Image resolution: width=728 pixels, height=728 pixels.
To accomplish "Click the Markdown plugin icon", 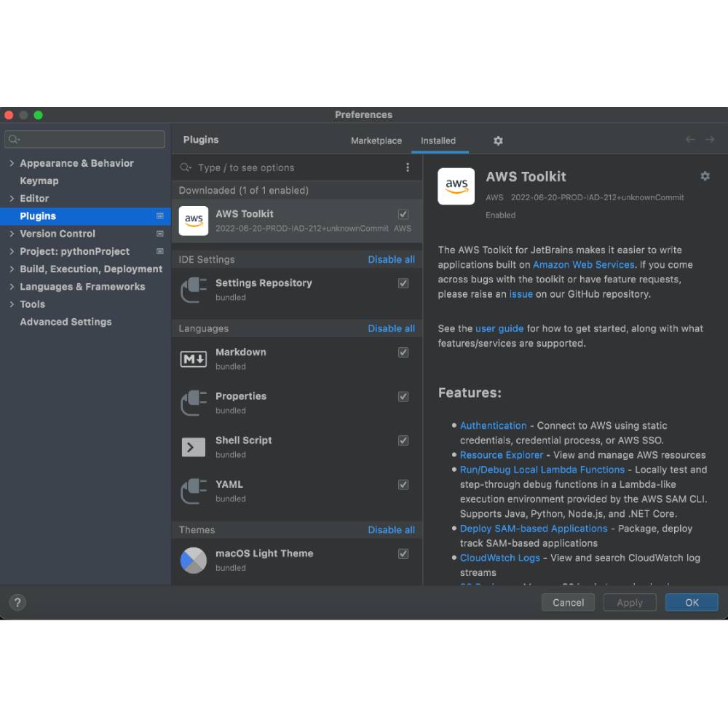I will pos(194,359).
